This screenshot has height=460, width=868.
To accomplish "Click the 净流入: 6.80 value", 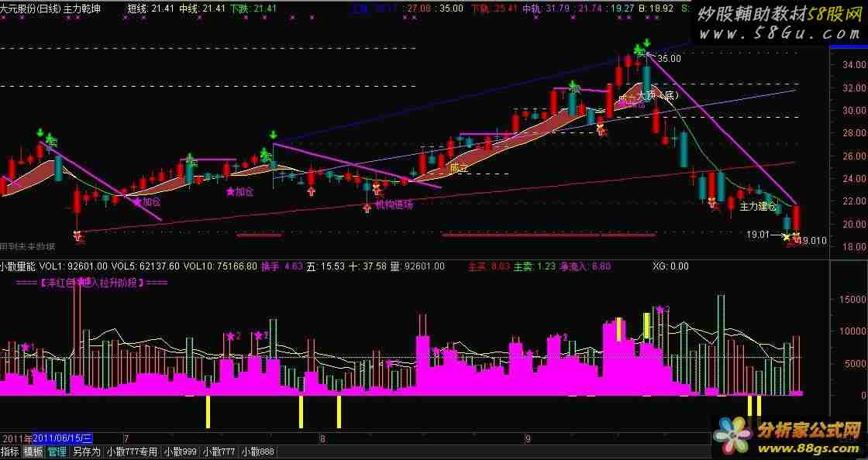I will (x=585, y=266).
